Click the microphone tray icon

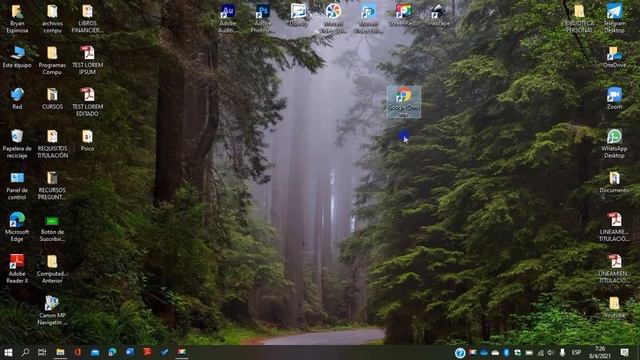562,353
